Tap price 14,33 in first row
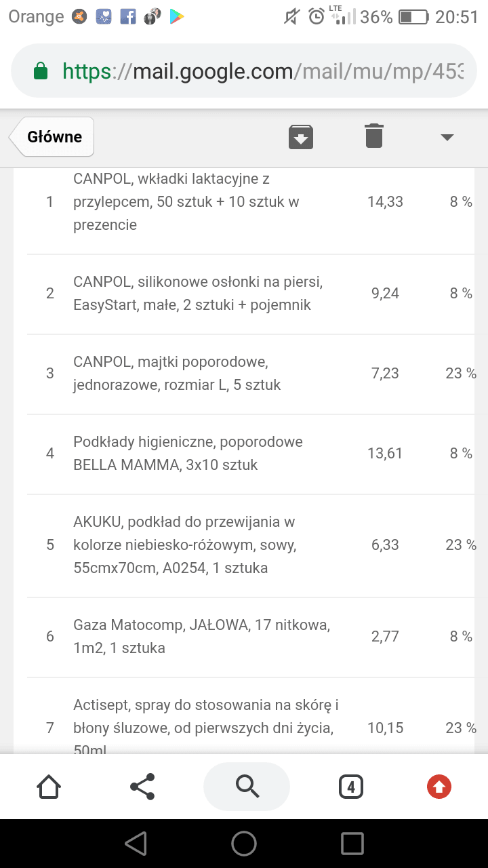The height and width of the screenshot is (868, 488). 385,201
